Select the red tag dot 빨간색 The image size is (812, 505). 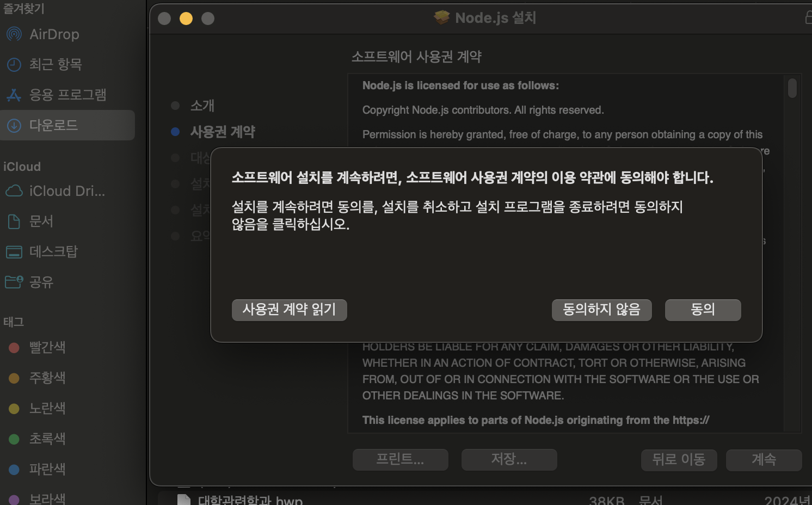[14, 348]
